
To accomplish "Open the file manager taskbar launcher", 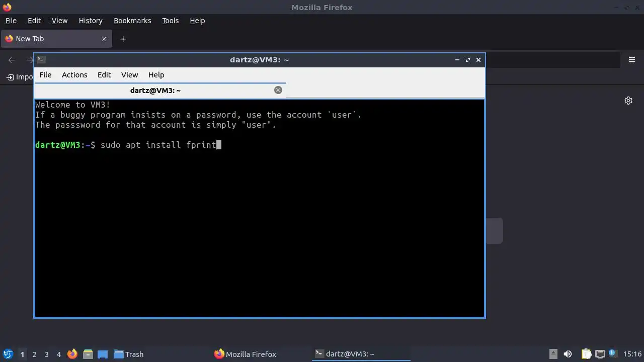I will click(88, 354).
